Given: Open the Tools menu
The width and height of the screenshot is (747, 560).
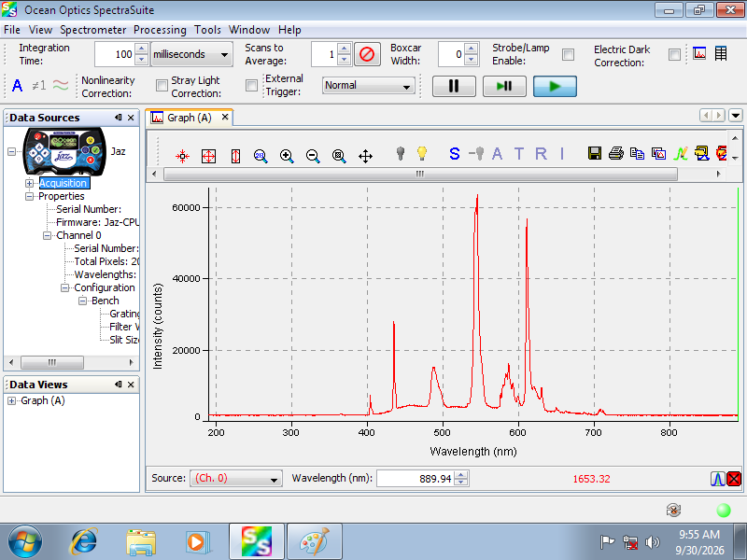Looking at the screenshot, I should [207, 30].
